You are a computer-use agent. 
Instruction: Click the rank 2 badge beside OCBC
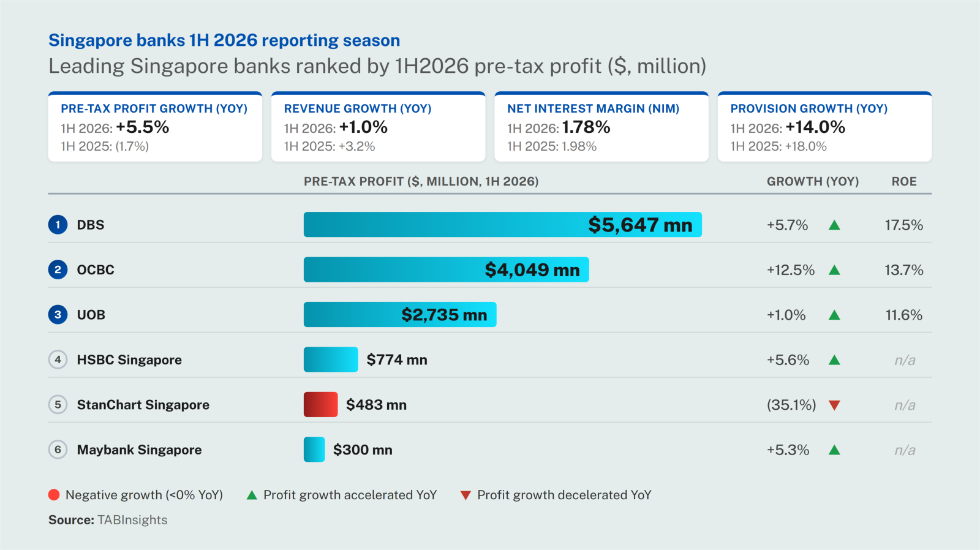[58, 269]
